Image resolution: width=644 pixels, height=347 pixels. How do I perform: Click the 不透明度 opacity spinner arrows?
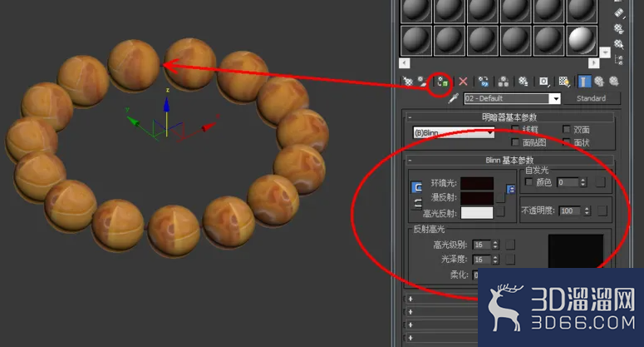click(x=587, y=211)
